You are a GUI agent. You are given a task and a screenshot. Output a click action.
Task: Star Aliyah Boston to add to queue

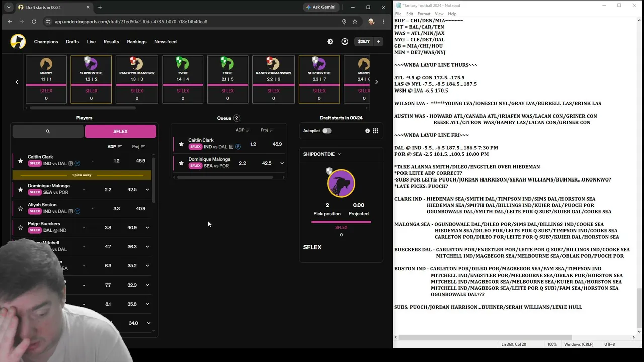20,208
